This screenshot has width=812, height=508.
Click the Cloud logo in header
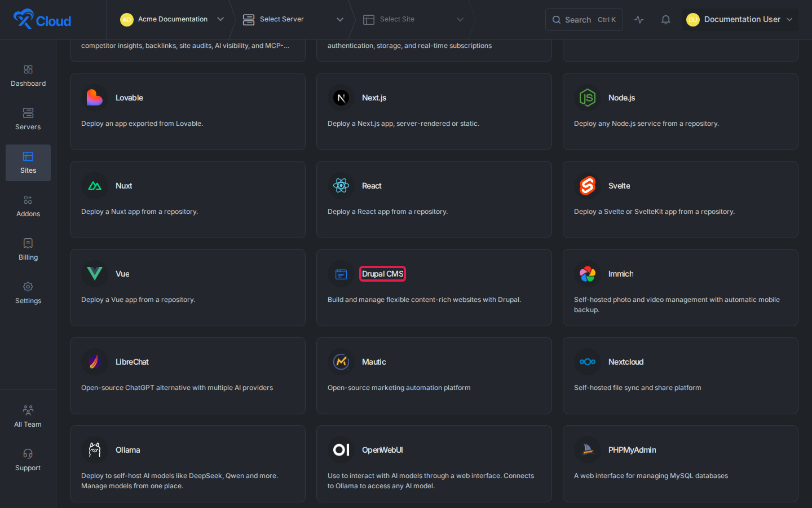coord(42,19)
